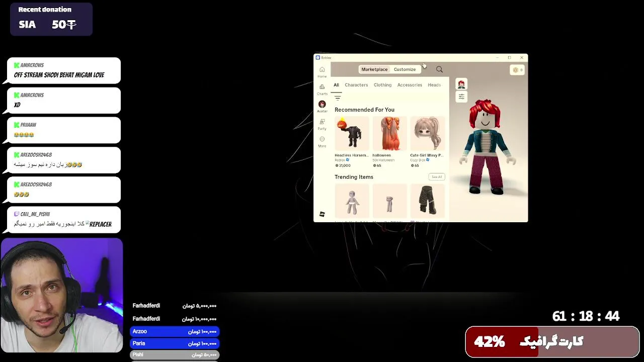Image resolution: width=644 pixels, height=362 pixels.
Task: Click the 3D avatar character preview
Action: [x=486, y=147]
